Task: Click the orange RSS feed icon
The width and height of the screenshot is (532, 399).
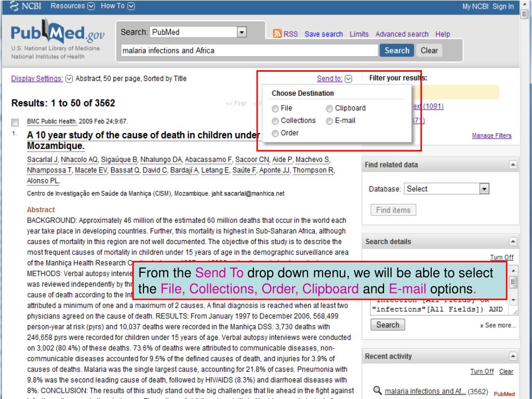Action: [277, 34]
